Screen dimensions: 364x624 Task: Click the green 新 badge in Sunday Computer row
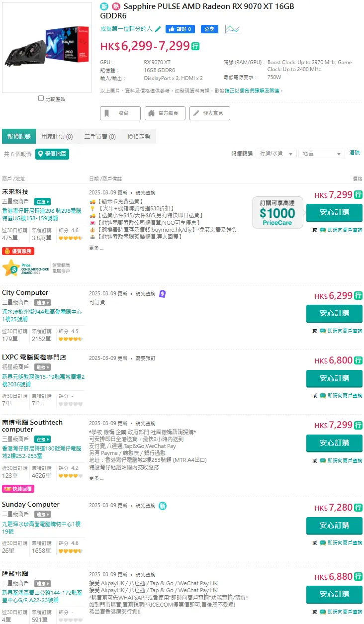click(x=163, y=506)
